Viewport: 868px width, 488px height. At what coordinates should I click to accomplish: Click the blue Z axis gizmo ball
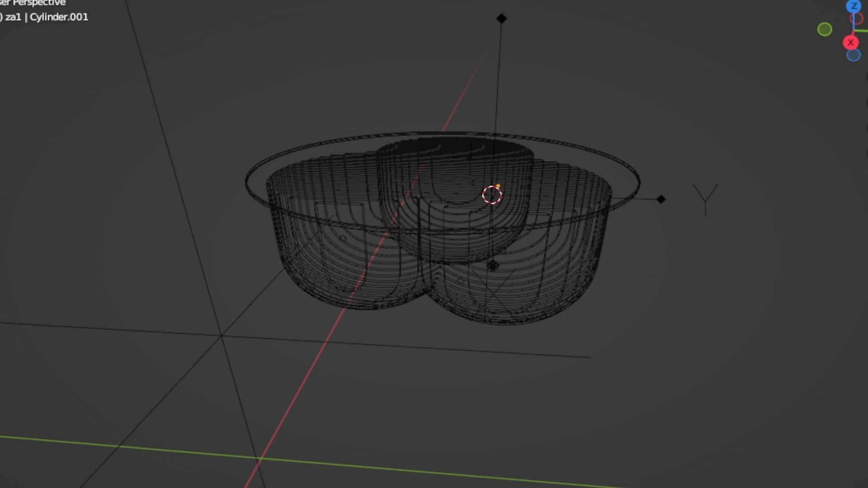pos(854,6)
